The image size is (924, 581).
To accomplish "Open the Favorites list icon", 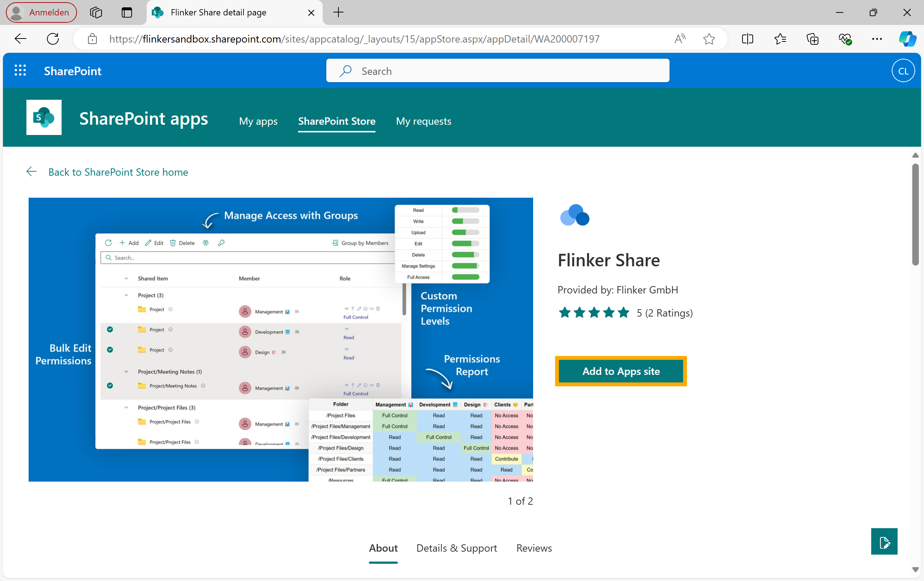I will (780, 39).
